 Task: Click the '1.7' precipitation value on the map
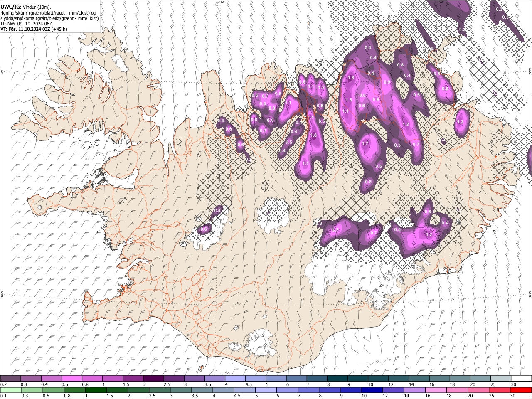pyautogui.click(x=365, y=144)
